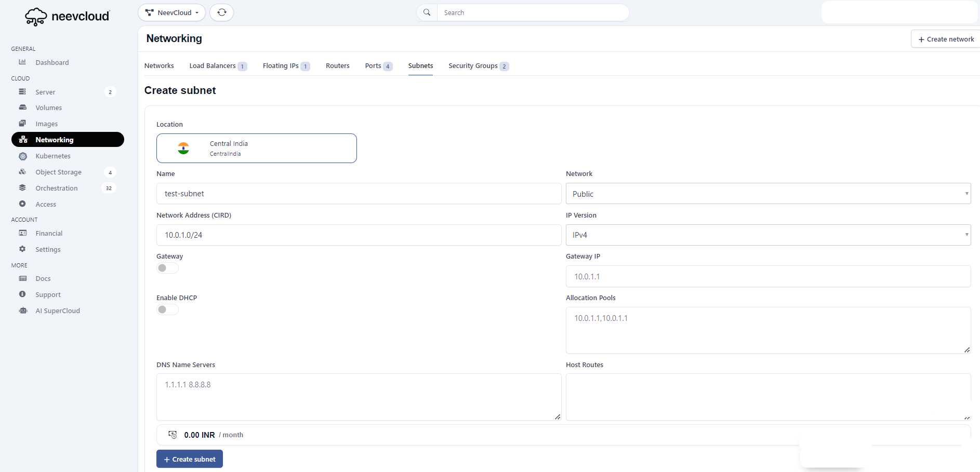Switch to the Security Groups tab
Screen dimensions: 980x472
(473, 66)
